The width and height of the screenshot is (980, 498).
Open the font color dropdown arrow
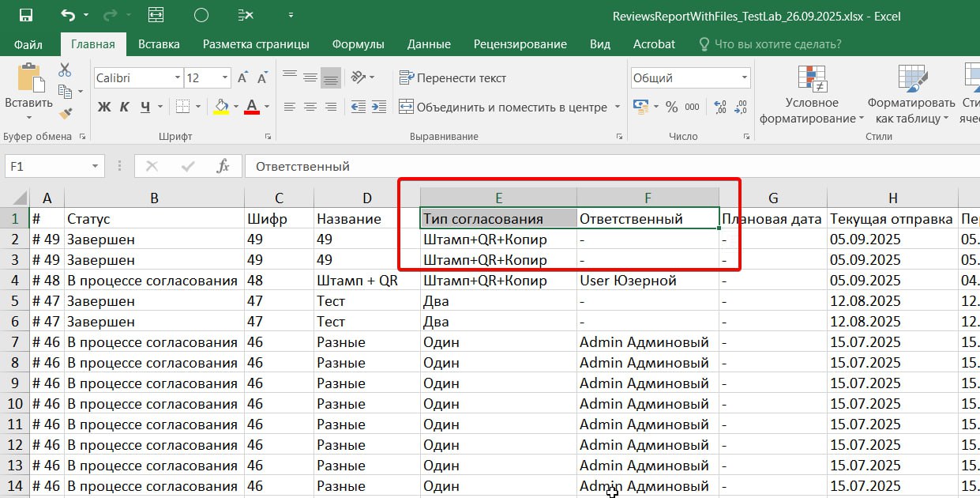coord(267,107)
